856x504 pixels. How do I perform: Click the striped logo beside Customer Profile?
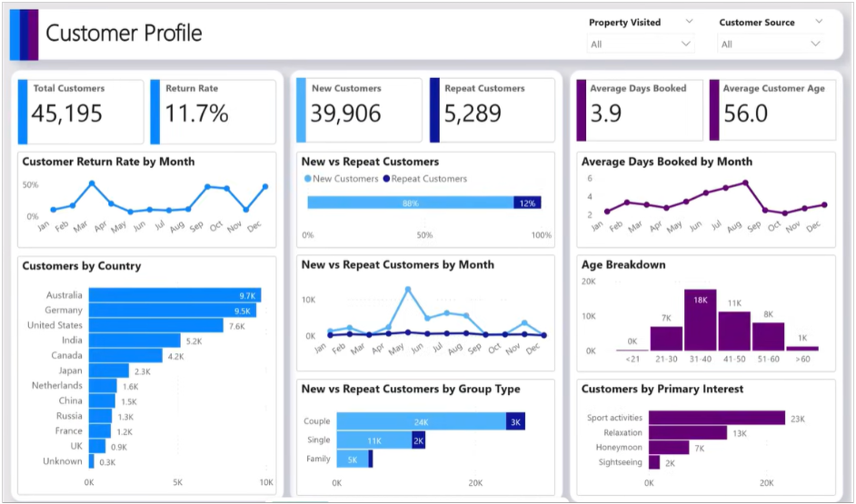click(24, 35)
